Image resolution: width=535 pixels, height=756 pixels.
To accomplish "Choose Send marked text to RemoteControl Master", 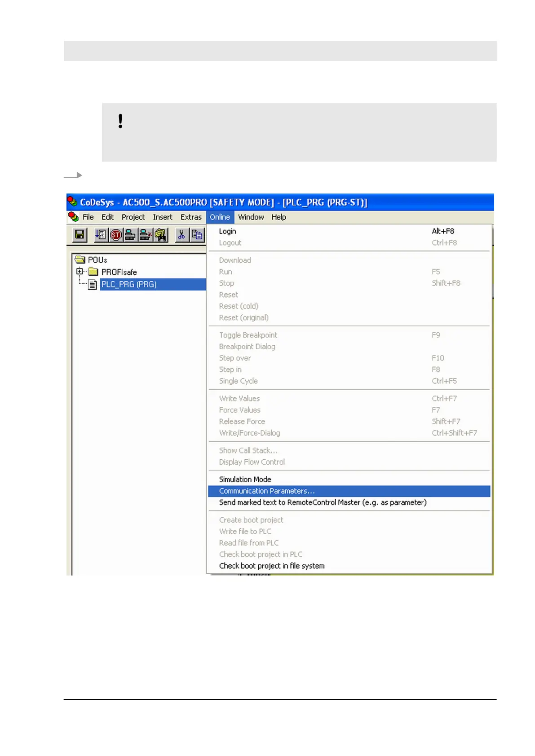I will pyautogui.click(x=349, y=502).
